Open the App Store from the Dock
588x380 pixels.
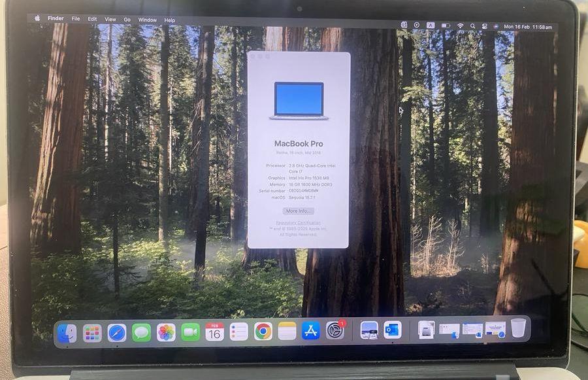pos(311,331)
